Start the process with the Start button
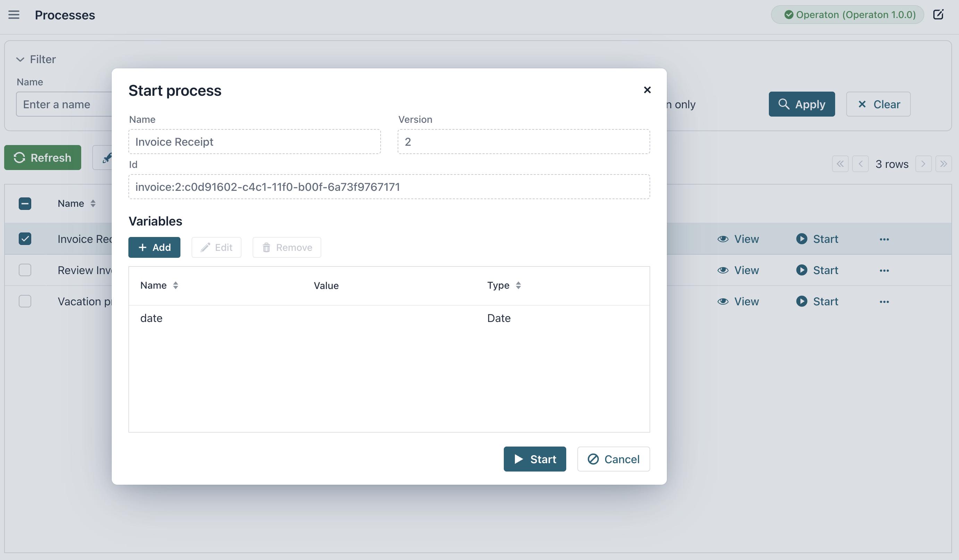The image size is (959, 560). pos(535,459)
